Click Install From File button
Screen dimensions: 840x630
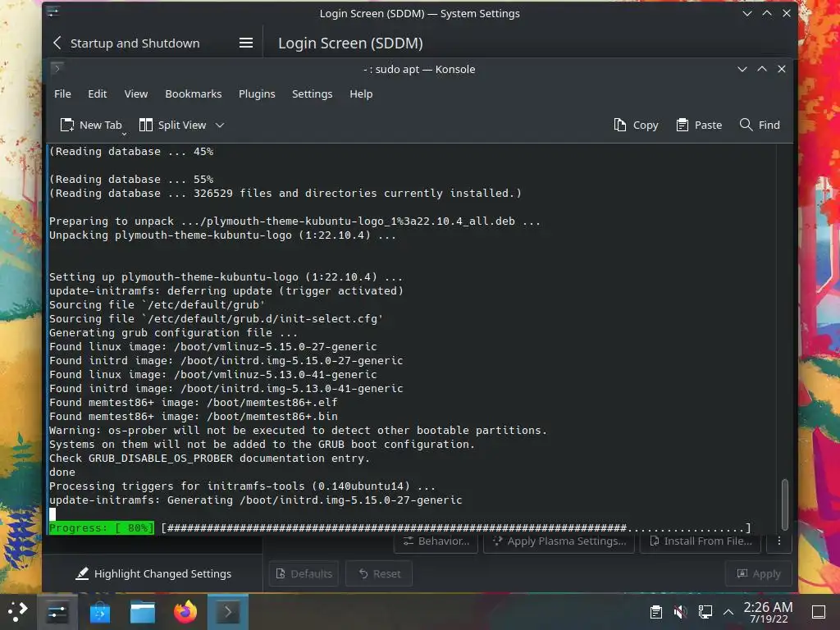(701, 541)
